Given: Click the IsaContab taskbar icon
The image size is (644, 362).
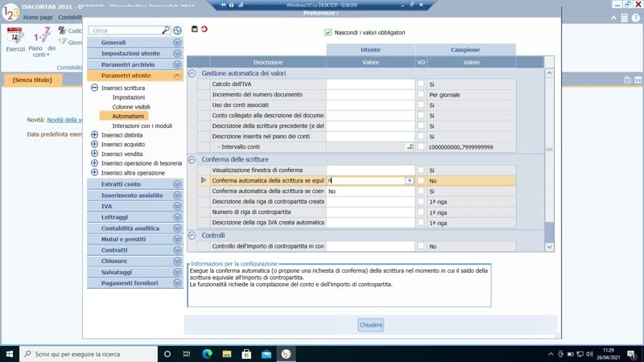Looking at the screenshot, I should [x=287, y=354].
